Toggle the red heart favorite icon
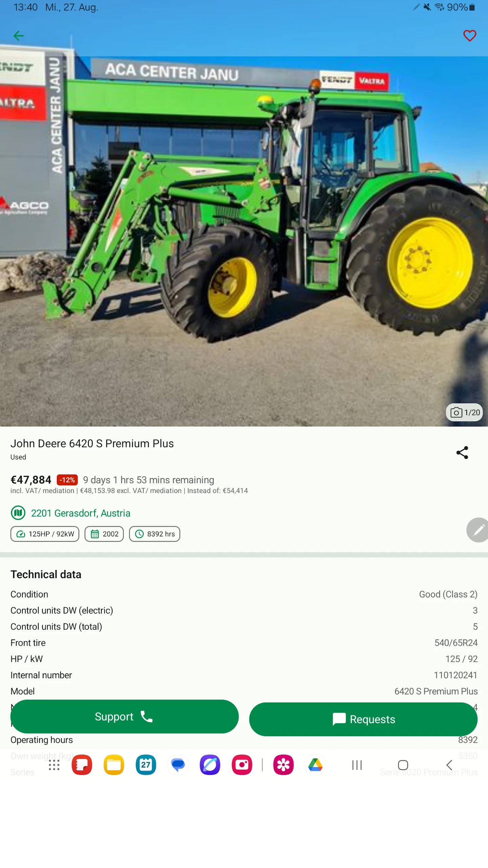The image size is (488, 868). [469, 36]
